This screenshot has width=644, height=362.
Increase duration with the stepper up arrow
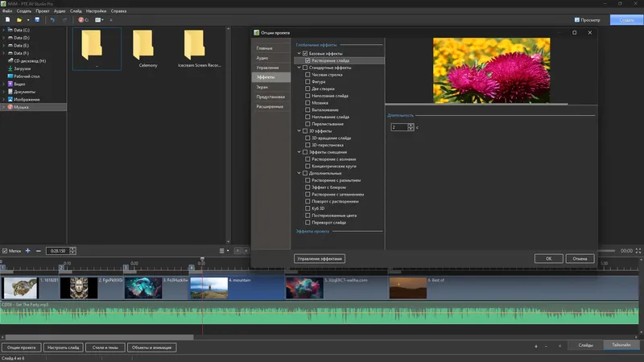411,125
